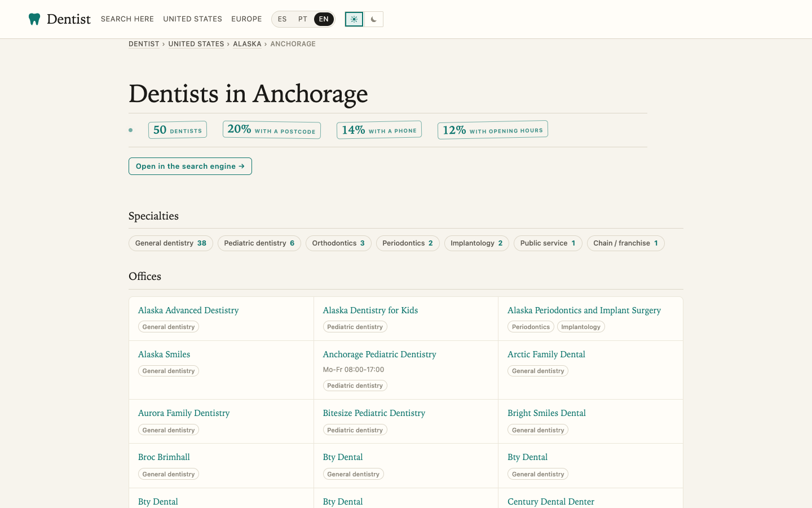Click Anchorage current breadcrumb text
The image size is (812, 508).
[293, 44]
